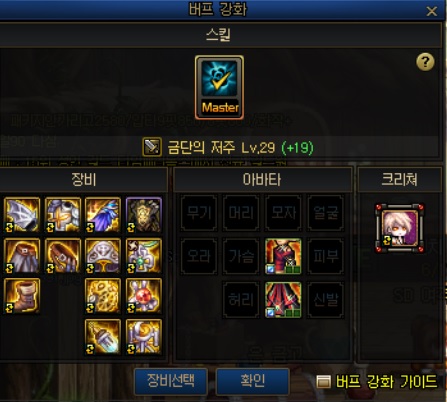447x402 pixels.
Task: Select the silver shoulder armor equipment icon
Action: coord(22,215)
